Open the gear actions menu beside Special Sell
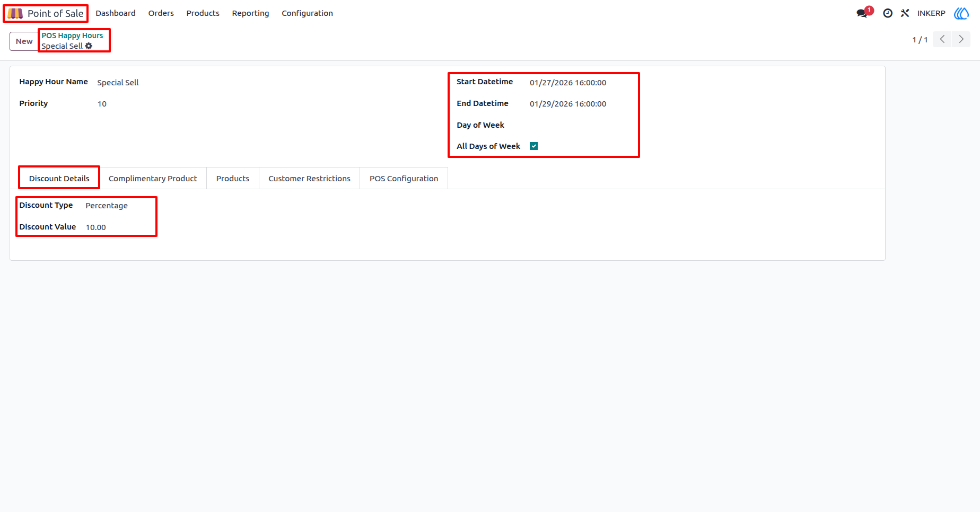Screen dimensions: 980x512 pyautogui.click(x=89, y=46)
